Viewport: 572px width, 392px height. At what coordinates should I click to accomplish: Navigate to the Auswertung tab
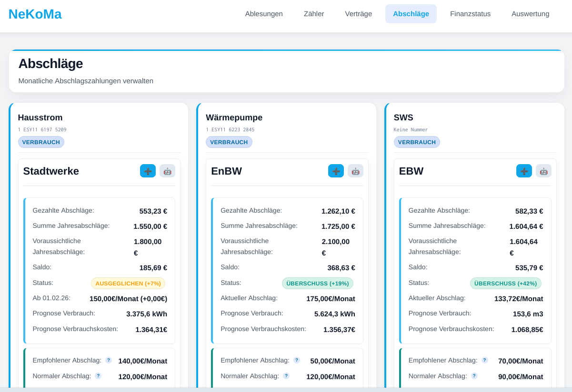(x=530, y=14)
